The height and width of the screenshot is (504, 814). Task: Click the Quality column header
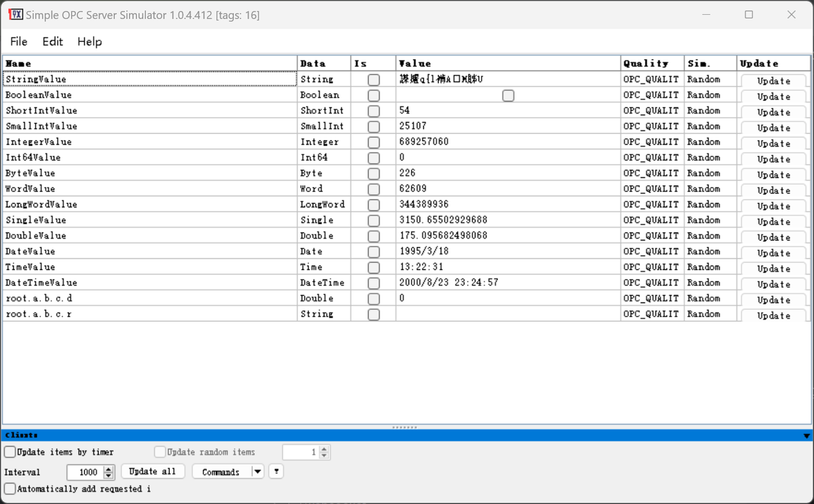652,64
